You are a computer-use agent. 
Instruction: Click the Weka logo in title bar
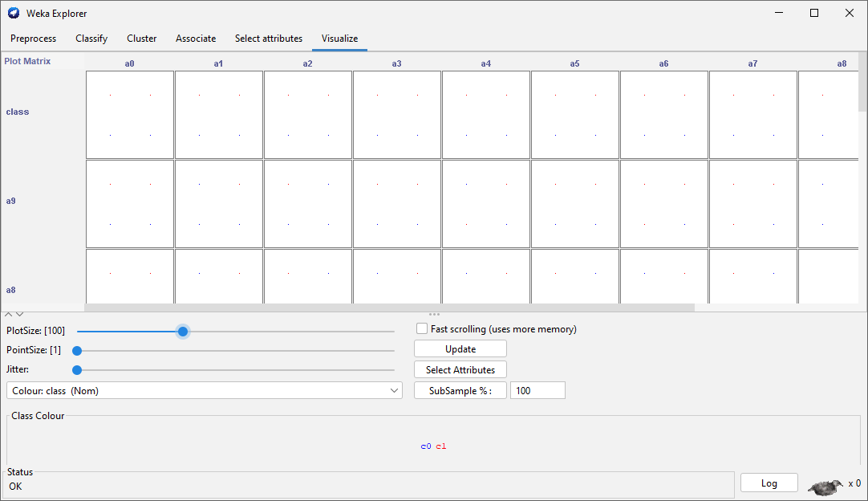[14, 13]
